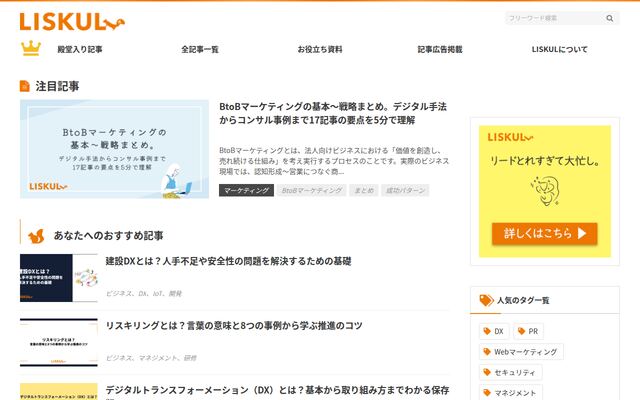This screenshot has height=400, width=640.
Task: Click the あなたへのおすすめ記事 section heading
Action: (x=109, y=236)
